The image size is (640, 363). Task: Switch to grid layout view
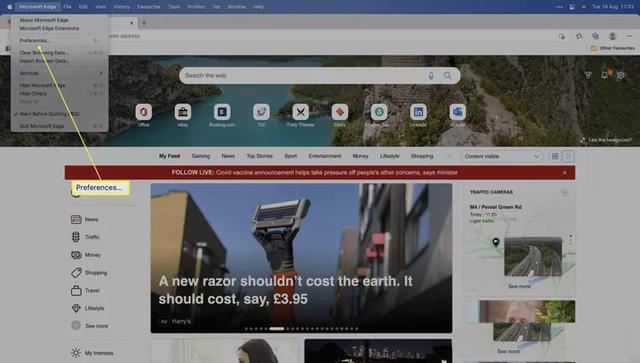pyautogui.click(x=555, y=156)
